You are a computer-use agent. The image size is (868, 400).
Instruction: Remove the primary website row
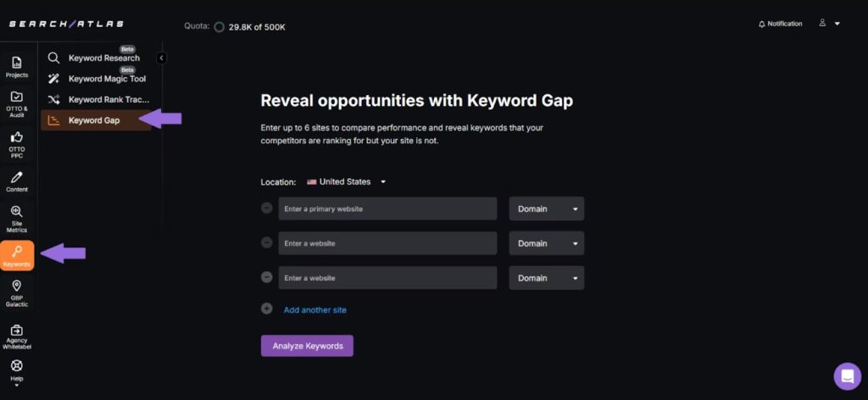(267, 208)
